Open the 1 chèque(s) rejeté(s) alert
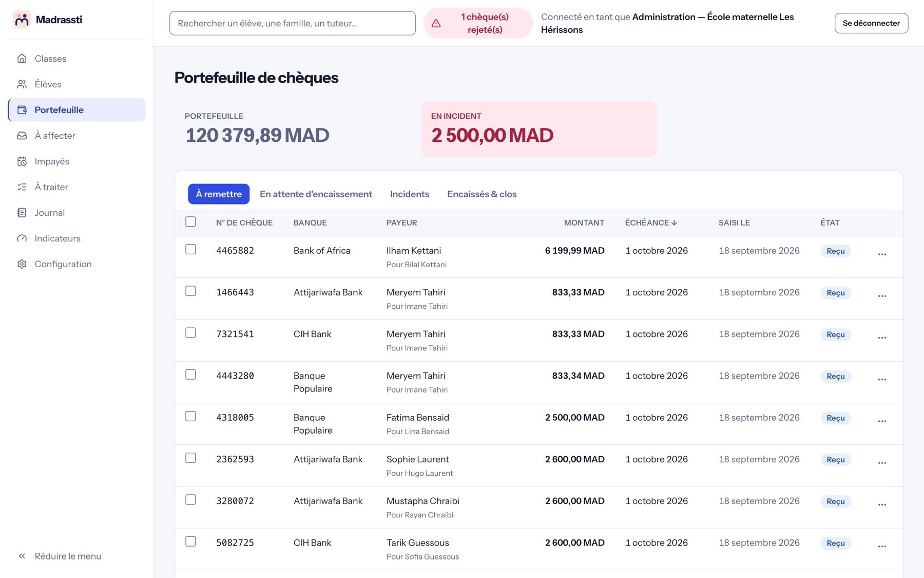The image size is (924, 578). (478, 23)
